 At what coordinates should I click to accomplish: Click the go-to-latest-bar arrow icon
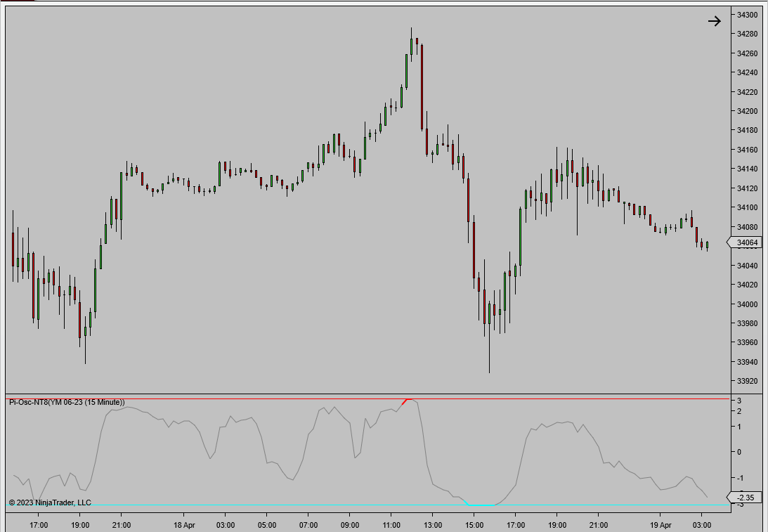[x=715, y=20]
